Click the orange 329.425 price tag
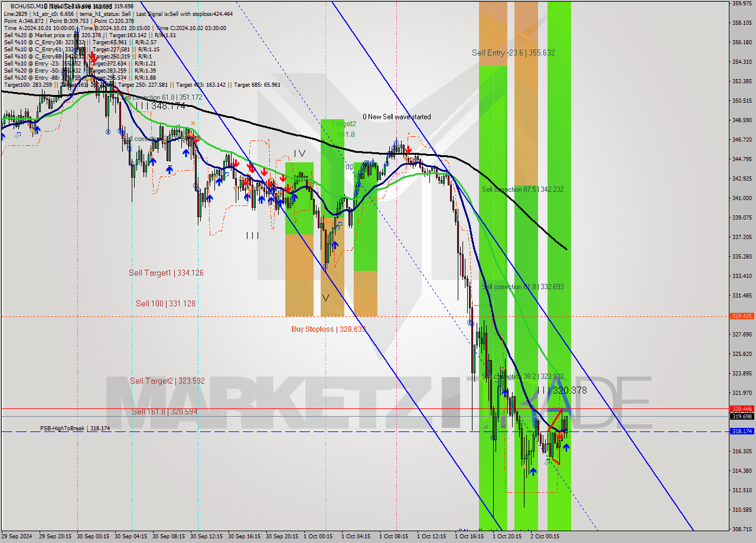The height and width of the screenshot is (543, 756). pos(742,316)
